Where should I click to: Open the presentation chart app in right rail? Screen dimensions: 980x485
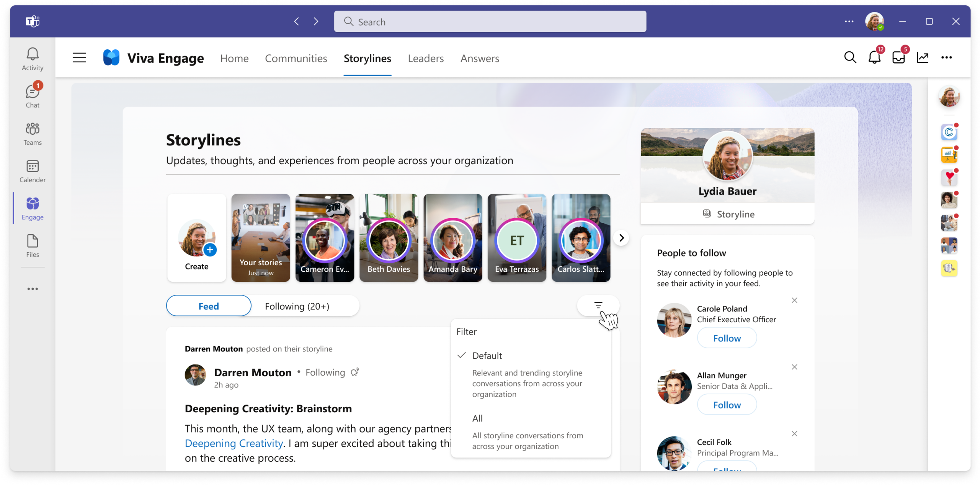tap(949, 155)
